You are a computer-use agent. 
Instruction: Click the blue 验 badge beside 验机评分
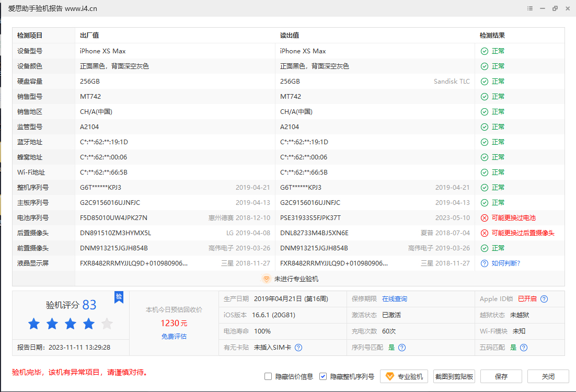[x=119, y=297]
